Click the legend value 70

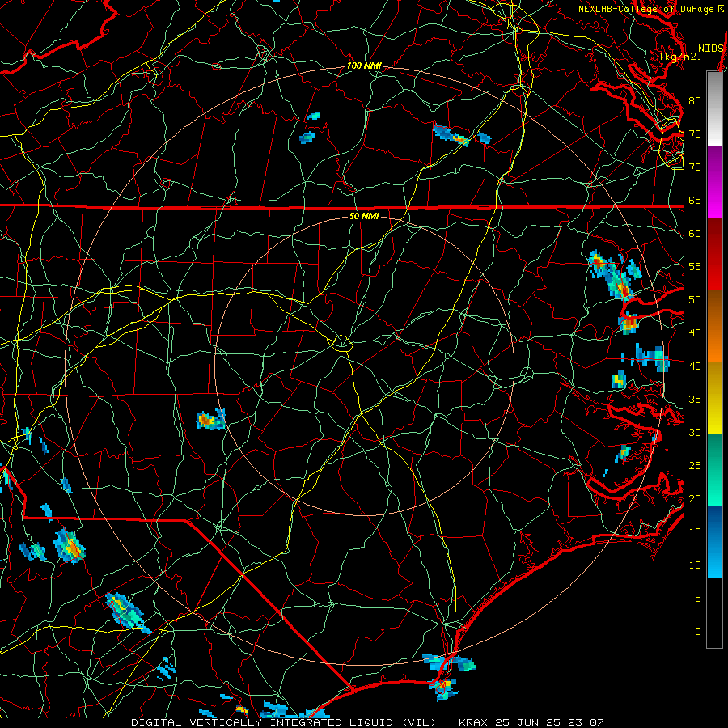click(695, 167)
